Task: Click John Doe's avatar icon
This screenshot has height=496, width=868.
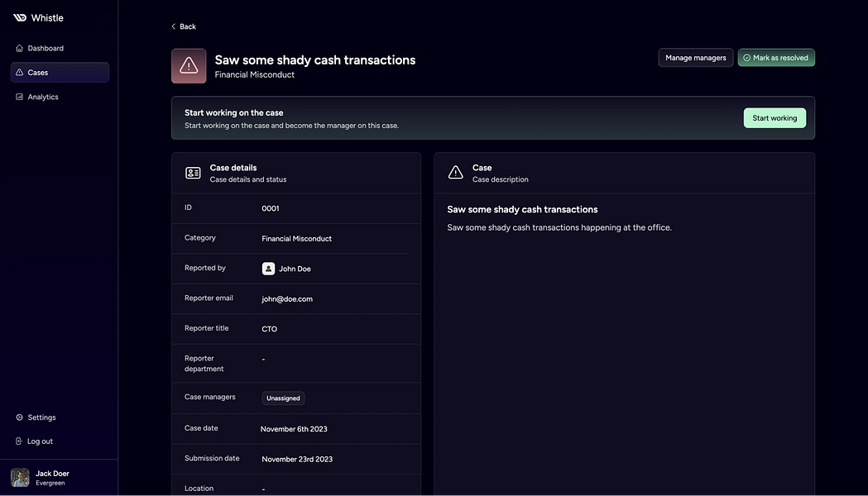Action: click(x=268, y=269)
